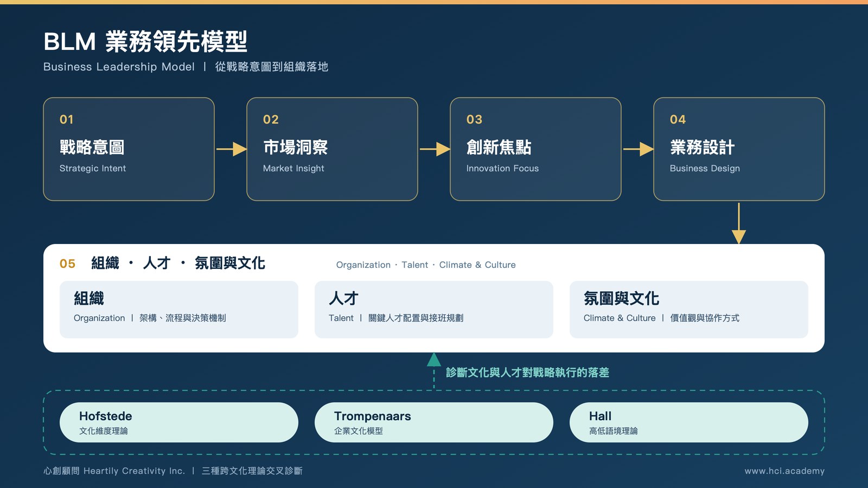Click the 戰略意圖 Strategic Intent card
This screenshot has width=868, height=488.
129,149
